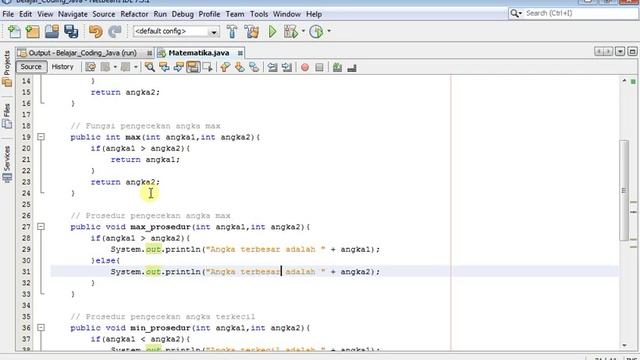Run the project with the green play icon
This screenshot has width=640, height=360.
pos(272,31)
